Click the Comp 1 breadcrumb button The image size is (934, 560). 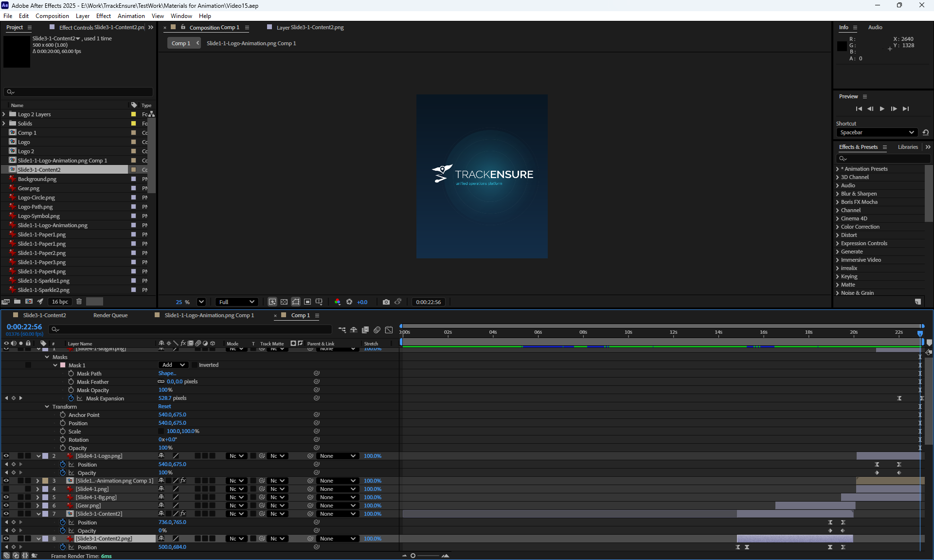click(181, 43)
